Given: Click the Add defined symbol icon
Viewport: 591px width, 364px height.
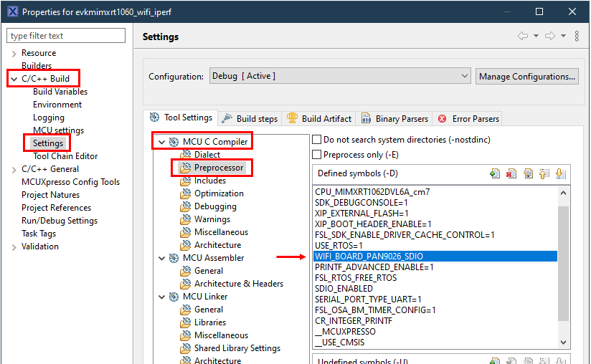Looking at the screenshot, I should [495, 173].
